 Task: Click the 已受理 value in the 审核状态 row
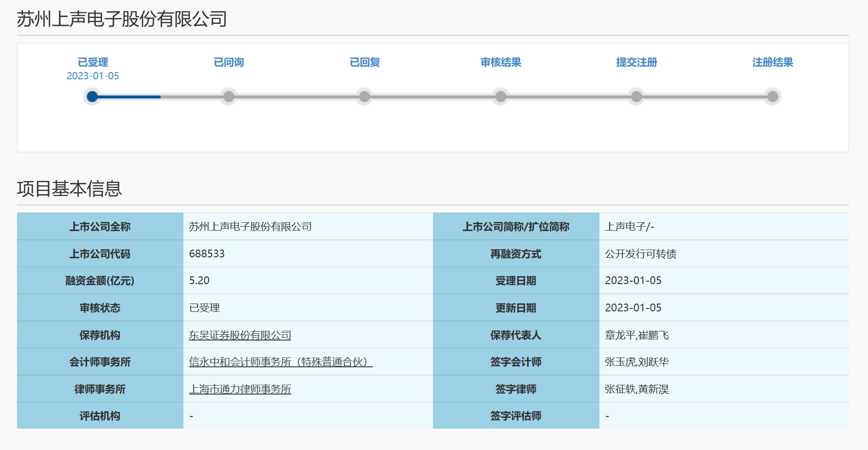point(204,308)
